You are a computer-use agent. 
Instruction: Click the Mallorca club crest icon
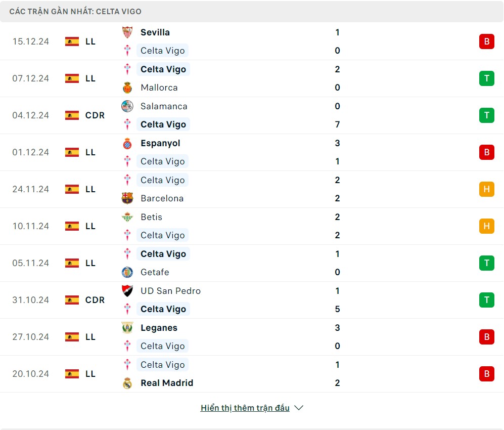pyautogui.click(x=127, y=88)
